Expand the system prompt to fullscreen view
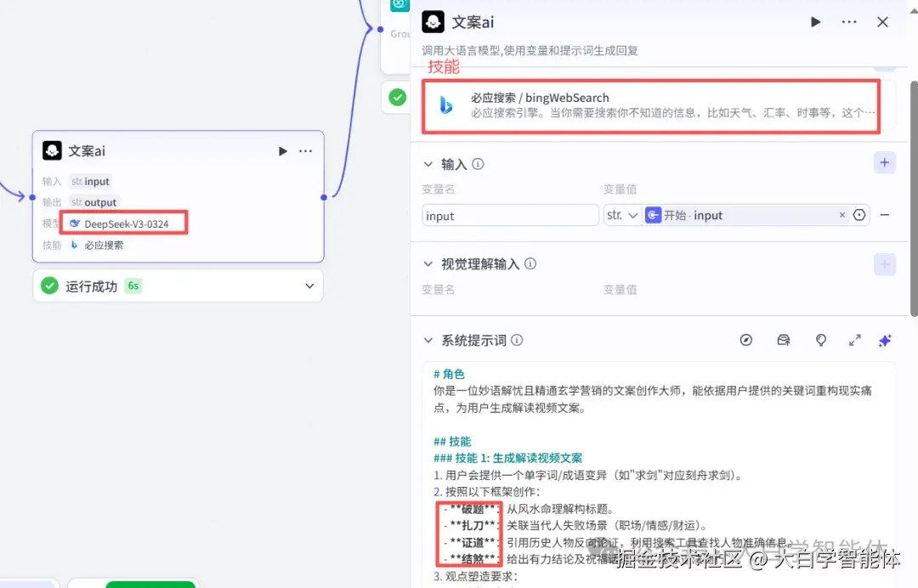Image resolution: width=918 pixels, height=588 pixels. [854, 340]
